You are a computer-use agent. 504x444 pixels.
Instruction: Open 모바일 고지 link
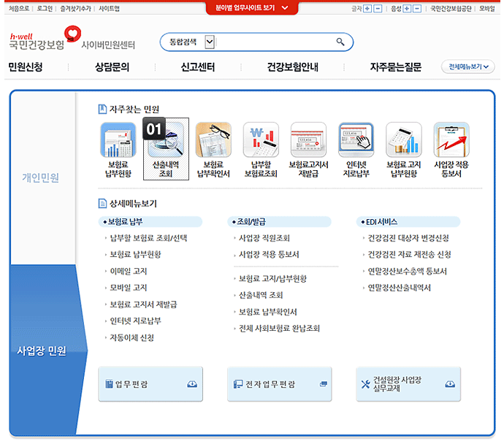129,288
